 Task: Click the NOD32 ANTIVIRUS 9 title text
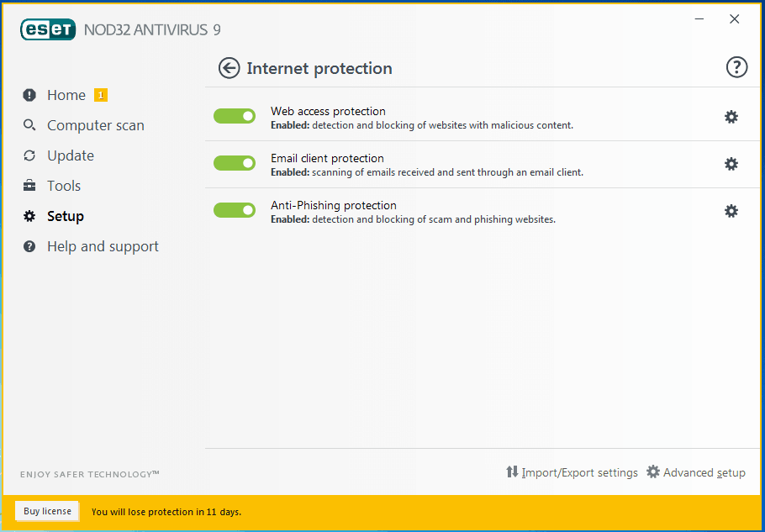[x=152, y=29]
